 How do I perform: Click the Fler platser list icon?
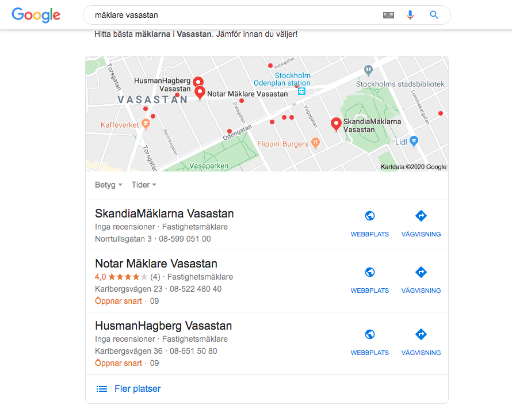click(102, 389)
